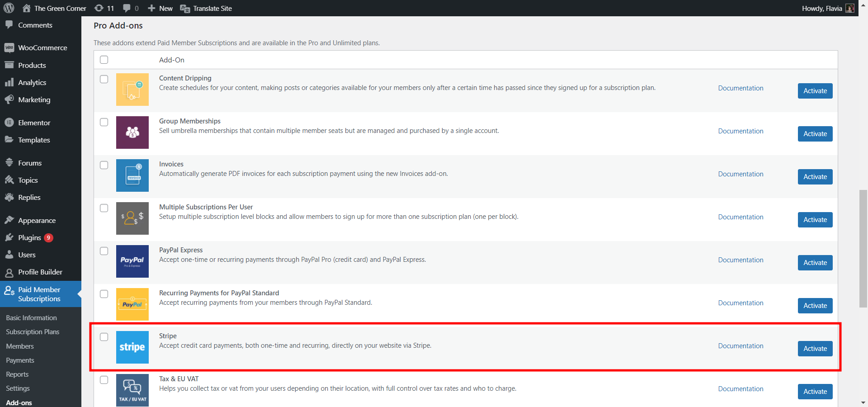This screenshot has height=407, width=868.
Task: Activate Multiple Subscriptions Per User
Action: [x=815, y=220]
